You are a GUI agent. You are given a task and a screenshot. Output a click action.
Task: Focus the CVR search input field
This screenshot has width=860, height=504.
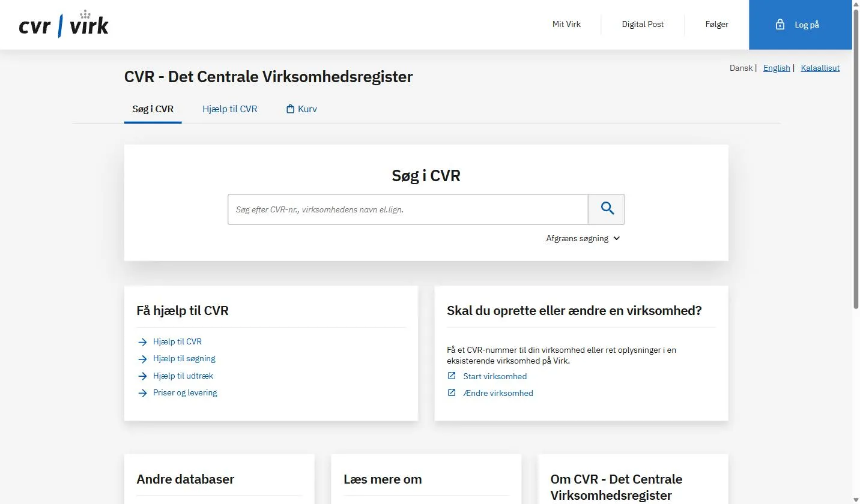pyautogui.click(x=408, y=209)
